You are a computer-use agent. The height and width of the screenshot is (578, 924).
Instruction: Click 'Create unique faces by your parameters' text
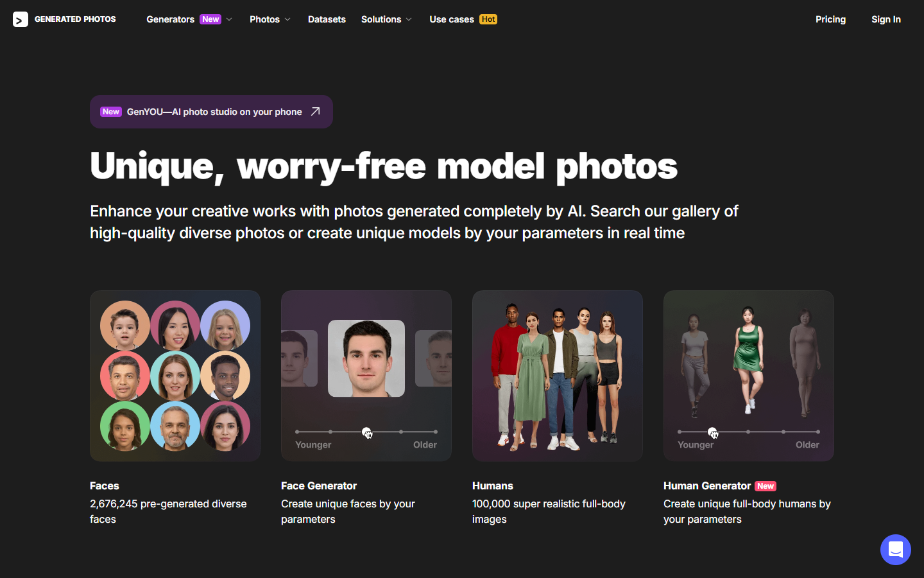348,511
